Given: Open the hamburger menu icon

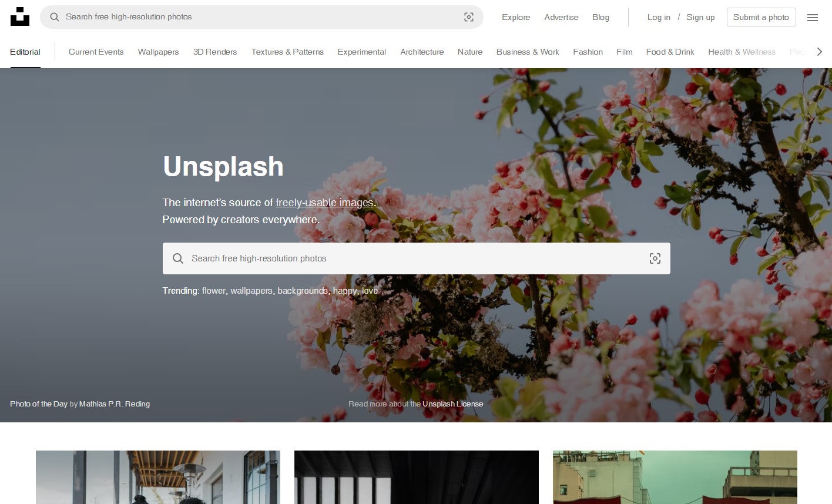Looking at the screenshot, I should click(x=813, y=17).
